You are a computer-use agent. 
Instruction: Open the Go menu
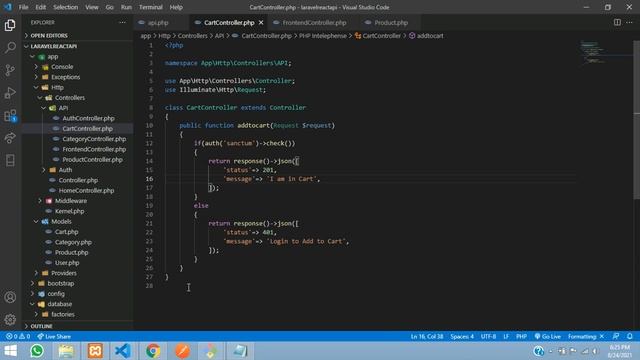109,7
